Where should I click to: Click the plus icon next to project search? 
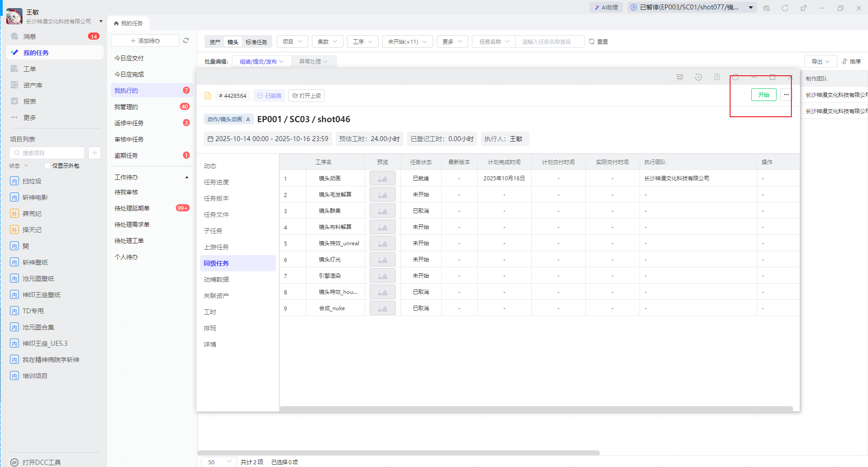(95, 153)
